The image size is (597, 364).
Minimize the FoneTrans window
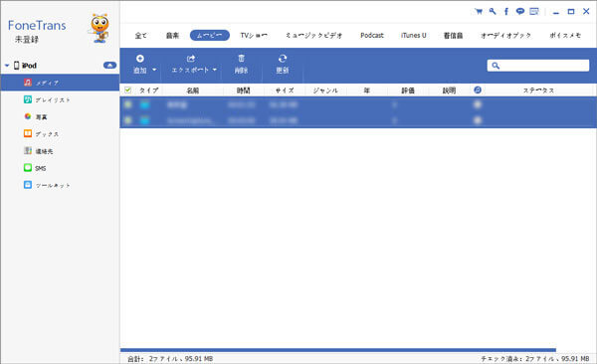pos(556,12)
